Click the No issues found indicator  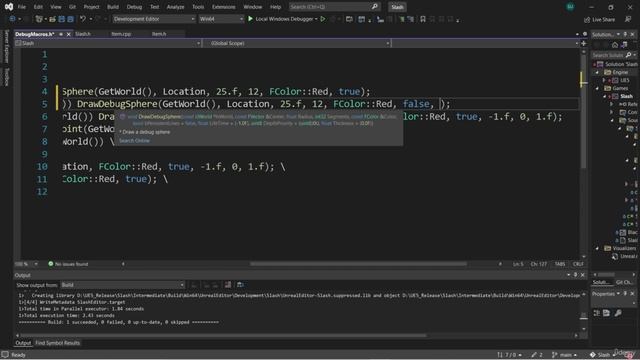(68, 264)
